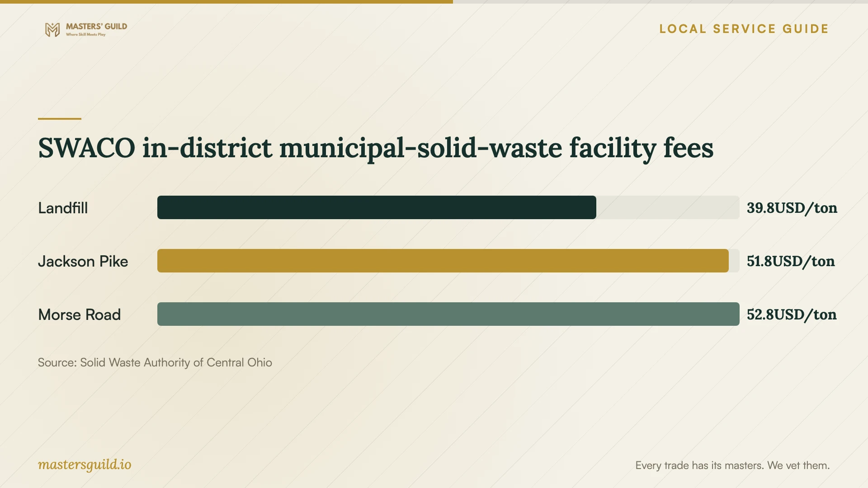Click the Masters' Guild brand name text
Screen dimensions: 868x488
coord(96,27)
